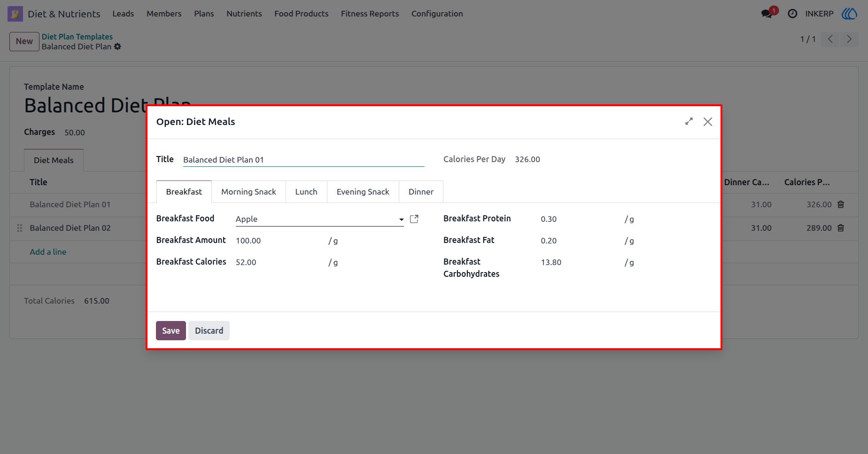The height and width of the screenshot is (454, 868).
Task: Switch to the Dinner tab
Action: pyautogui.click(x=421, y=192)
